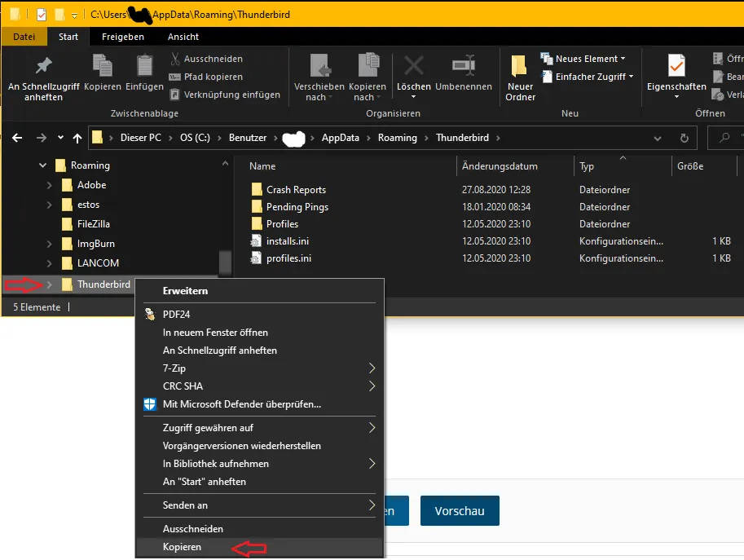Click Ausschneiden in the ribbon

tap(206, 59)
